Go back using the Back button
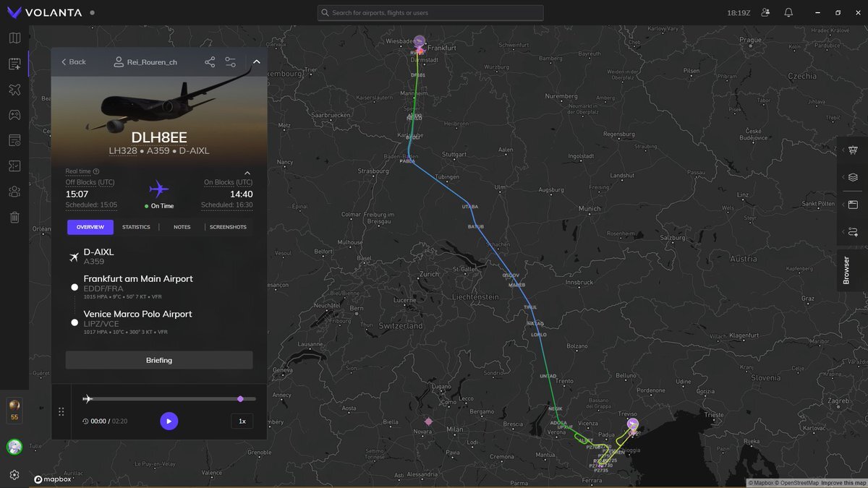 [x=73, y=62]
